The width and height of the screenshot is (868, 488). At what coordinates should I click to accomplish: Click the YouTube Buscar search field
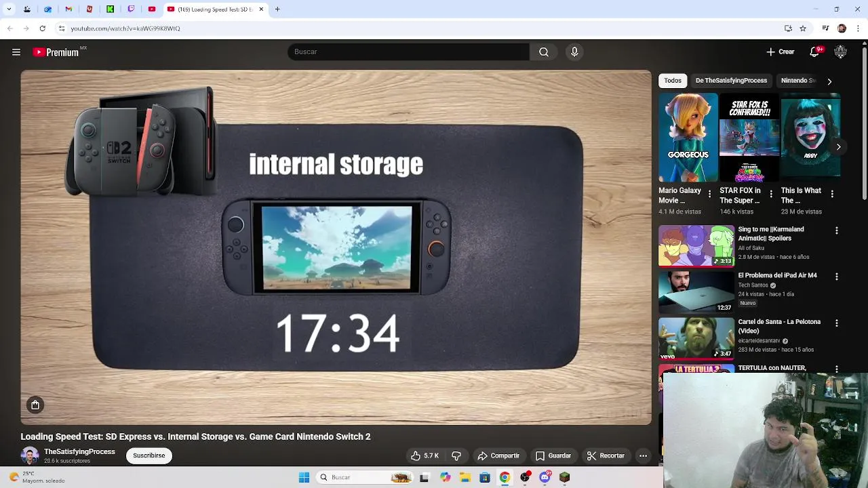point(408,52)
